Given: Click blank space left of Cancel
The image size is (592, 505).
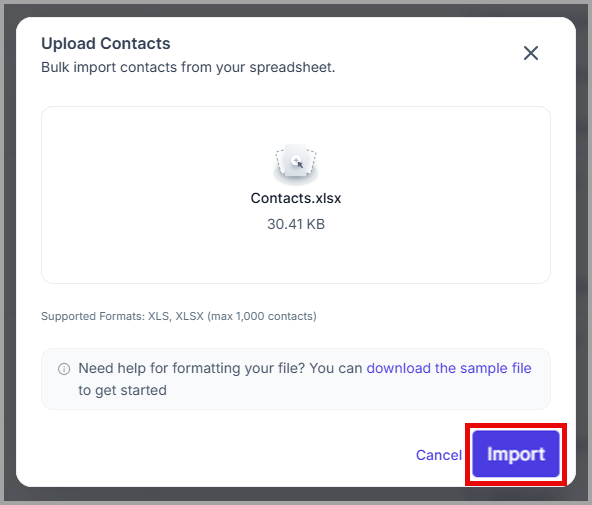Looking at the screenshot, I should (227, 455).
